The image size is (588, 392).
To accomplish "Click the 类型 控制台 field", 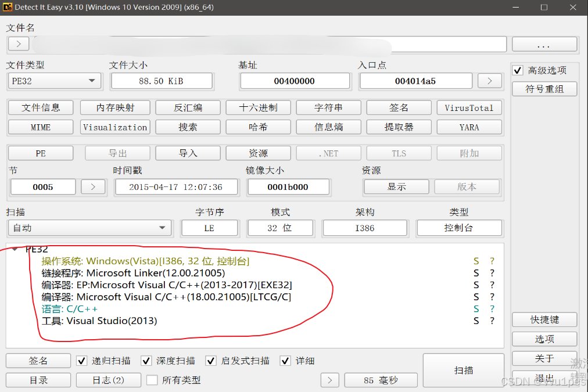I will [x=459, y=228].
